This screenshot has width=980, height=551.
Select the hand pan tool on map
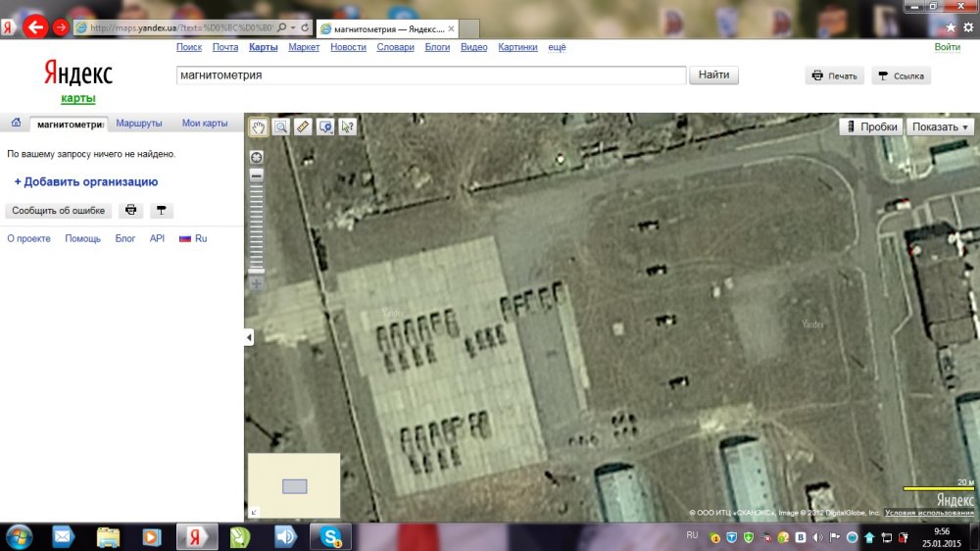[x=259, y=126]
